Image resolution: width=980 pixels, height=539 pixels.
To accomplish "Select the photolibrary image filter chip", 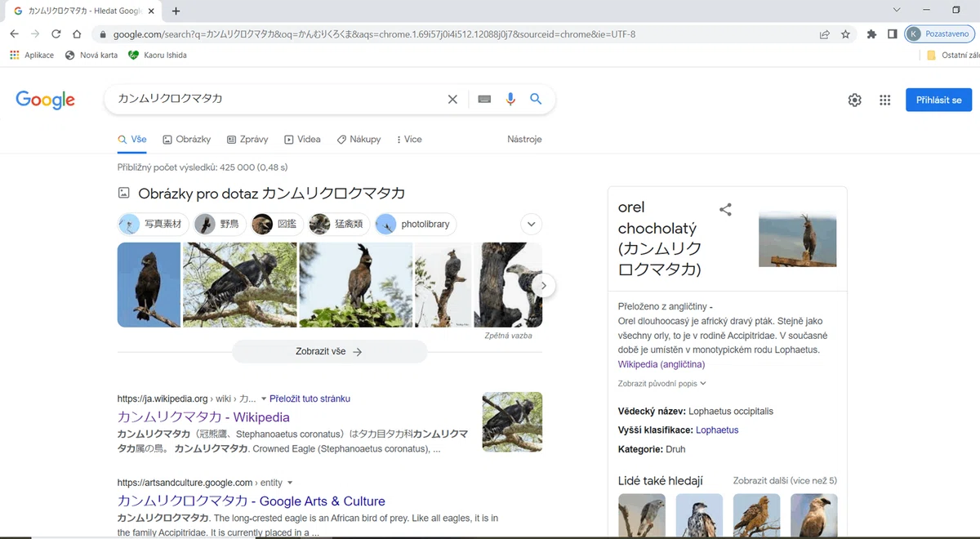I will 416,224.
